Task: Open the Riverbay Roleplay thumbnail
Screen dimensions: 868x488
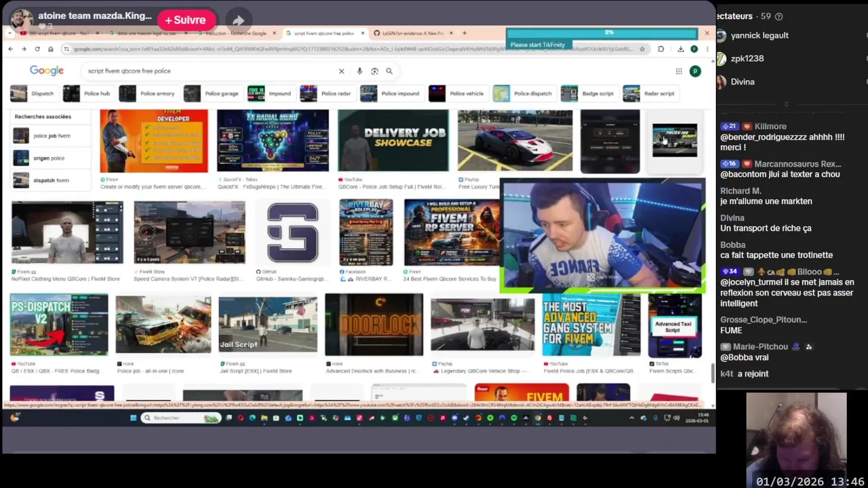Action: click(x=366, y=232)
